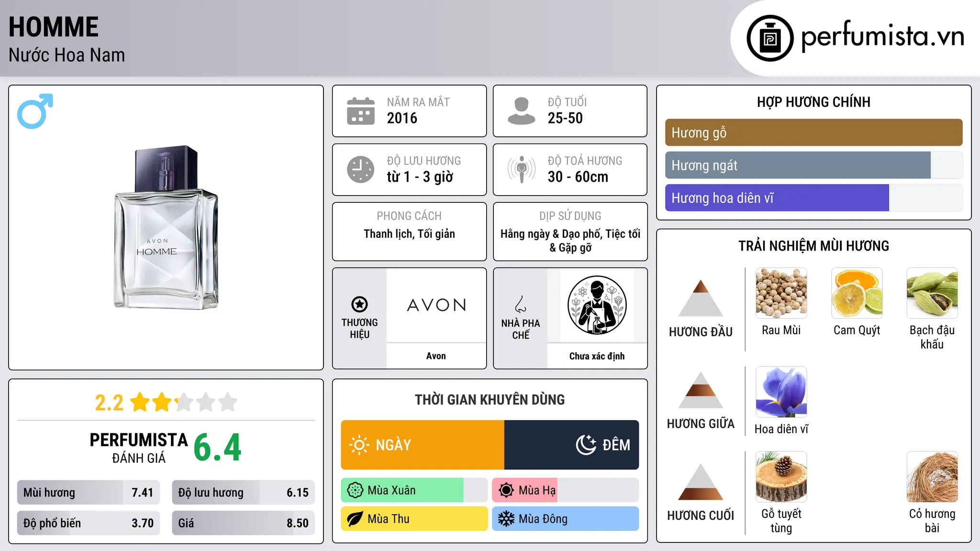Click the Perfumista đánh giá label
Screen dimensions: 980x551
(139, 448)
